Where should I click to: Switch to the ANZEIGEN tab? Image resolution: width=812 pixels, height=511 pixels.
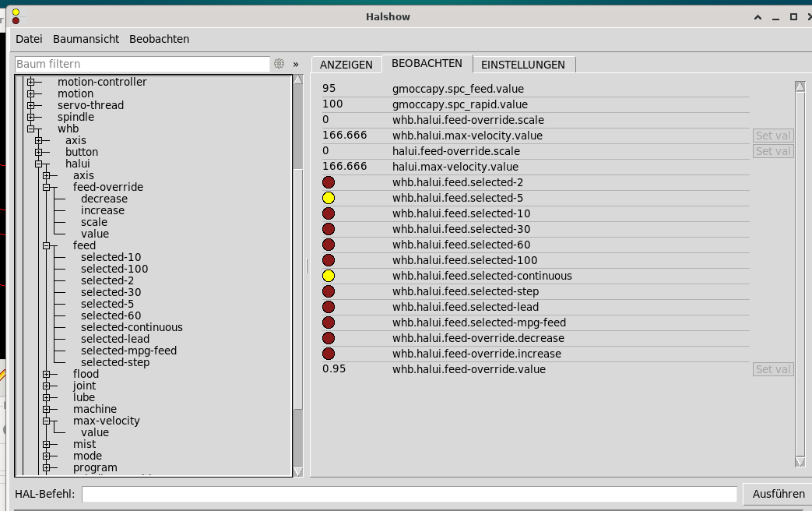point(346,65)
